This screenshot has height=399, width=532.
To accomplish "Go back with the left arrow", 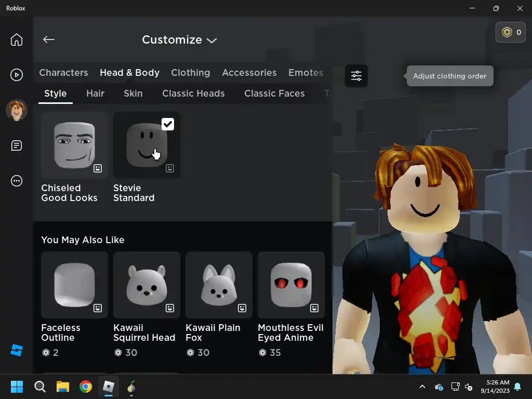I will [x=48, y=39].
